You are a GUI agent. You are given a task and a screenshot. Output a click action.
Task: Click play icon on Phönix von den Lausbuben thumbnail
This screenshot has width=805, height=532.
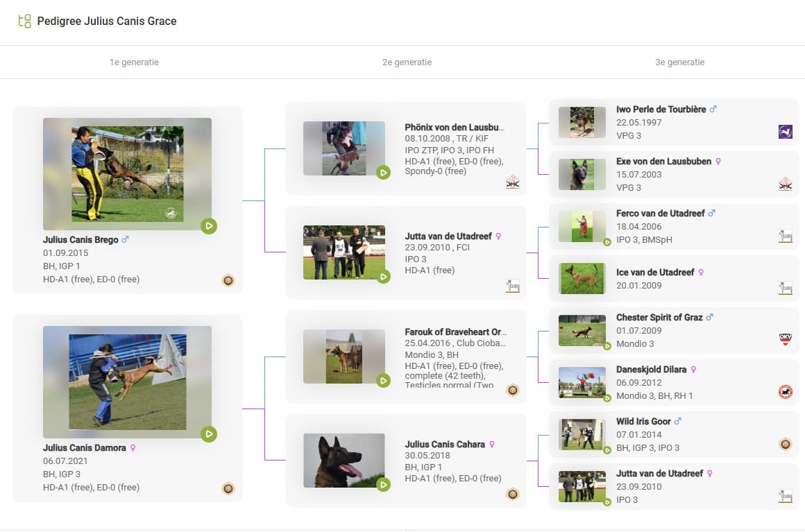383,172
